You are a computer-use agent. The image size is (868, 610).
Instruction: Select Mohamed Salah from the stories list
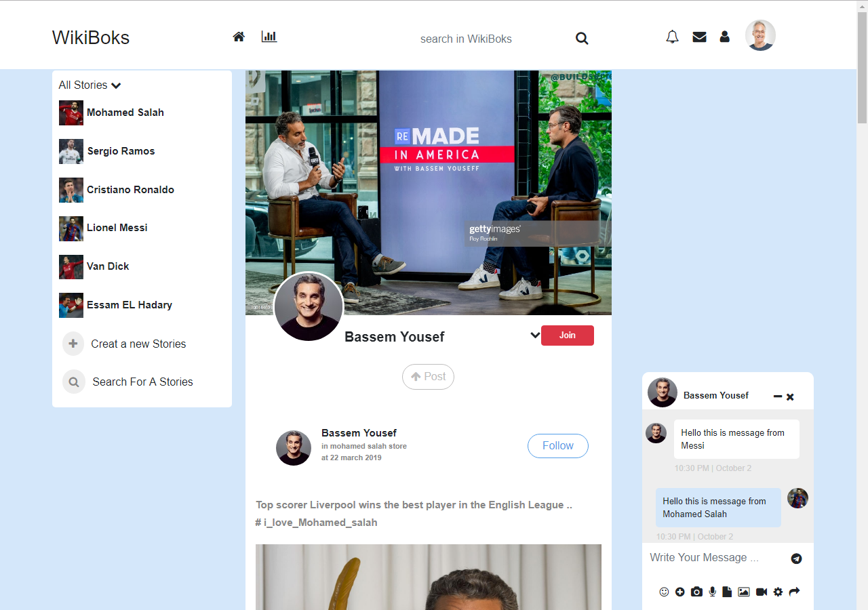point(125,113)
